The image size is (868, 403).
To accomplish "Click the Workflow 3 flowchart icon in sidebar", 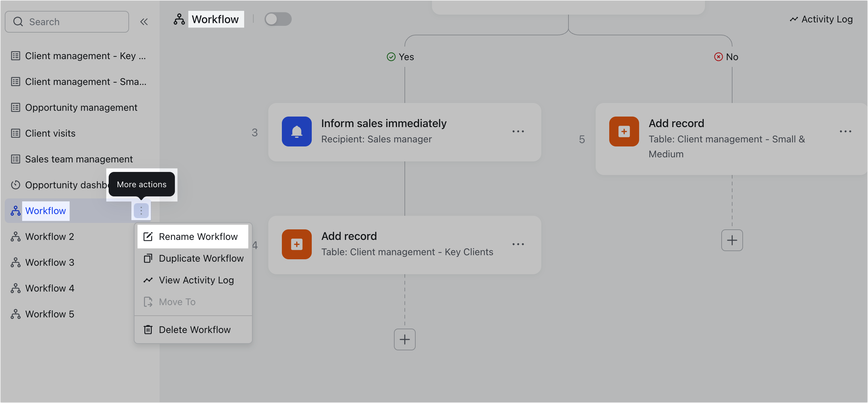I will [x=15, y=262].
